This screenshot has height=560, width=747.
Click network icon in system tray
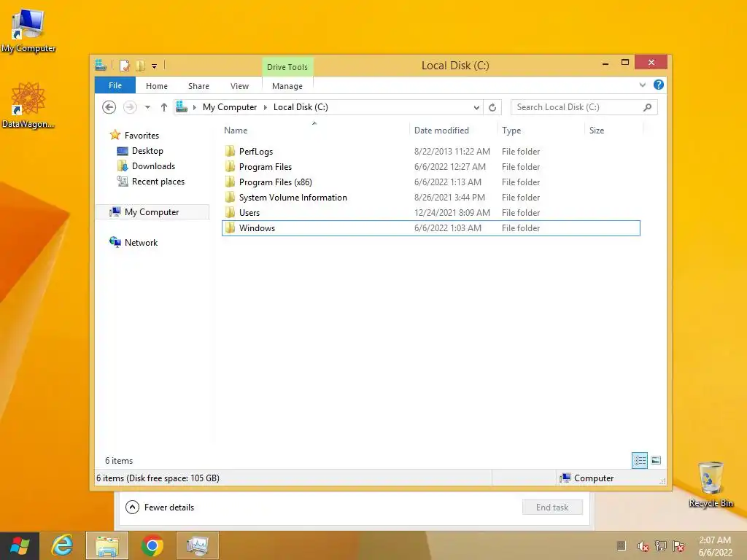661,546
